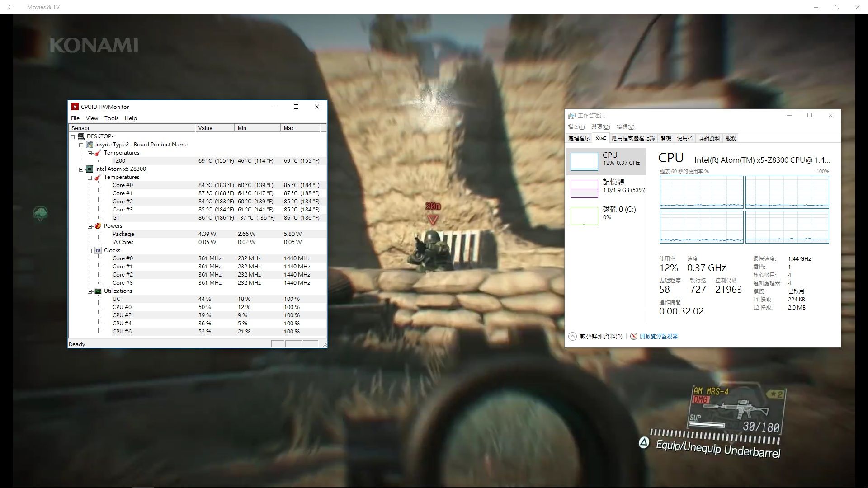The height and width of the screenshot is (488, 868).
Task: Sort by the Sensor column header
Action: [132, 128]
